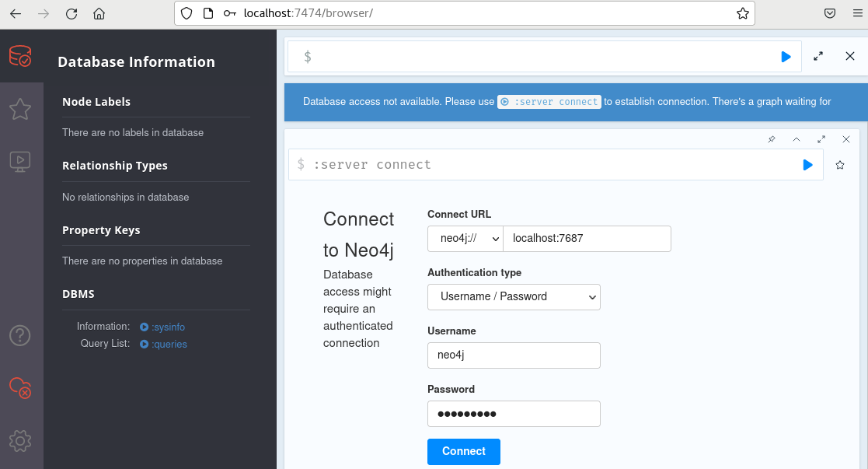The width and height of the screenshot is (868, 469).
Task: Click the shield tracking protection icon
Action: click(x=186, y=13)
